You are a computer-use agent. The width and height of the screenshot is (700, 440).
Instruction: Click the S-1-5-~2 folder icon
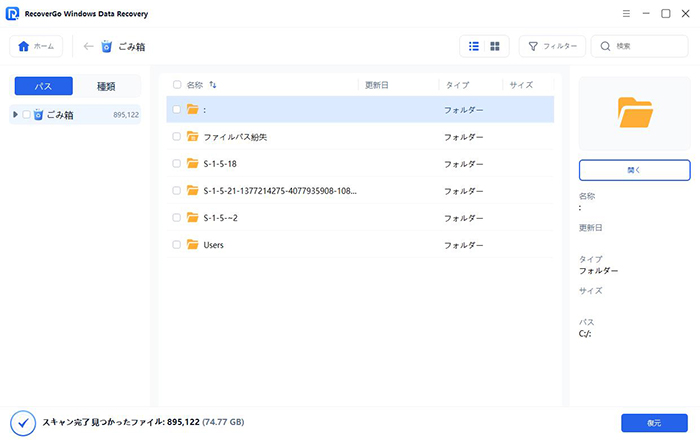click(192, 217)
